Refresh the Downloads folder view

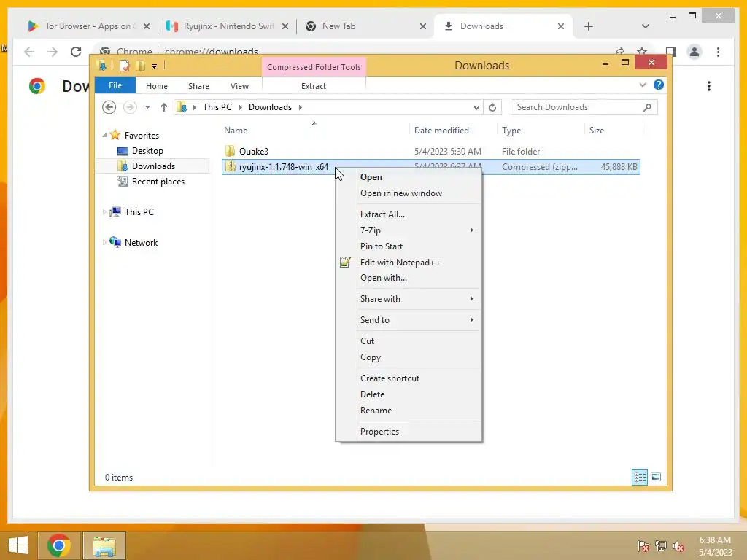(x=492, y=108)
